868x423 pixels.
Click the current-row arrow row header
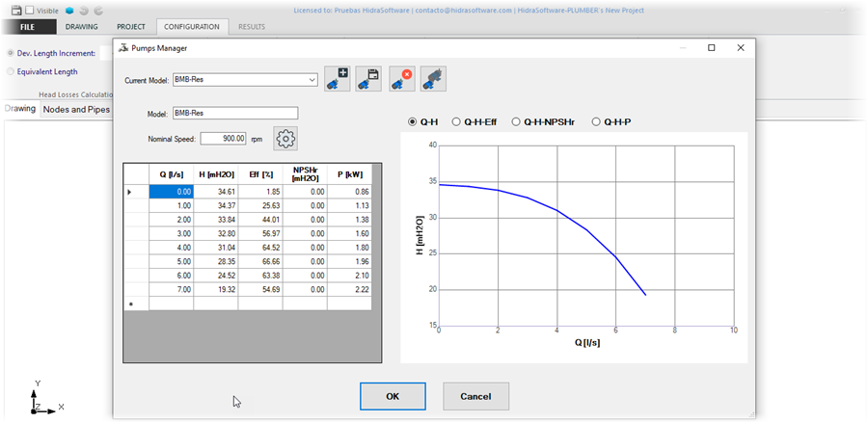click(136, 192)
